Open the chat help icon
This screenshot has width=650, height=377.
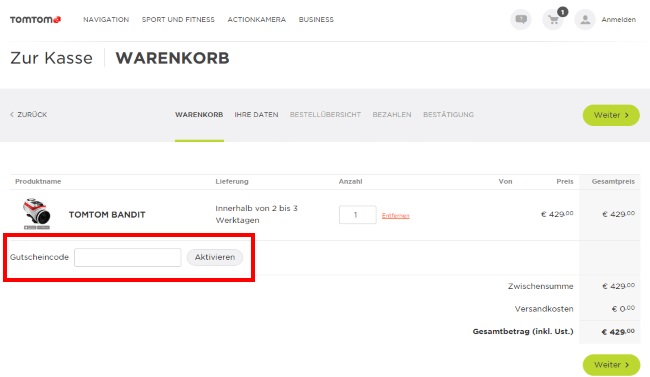tap(521, 19)
